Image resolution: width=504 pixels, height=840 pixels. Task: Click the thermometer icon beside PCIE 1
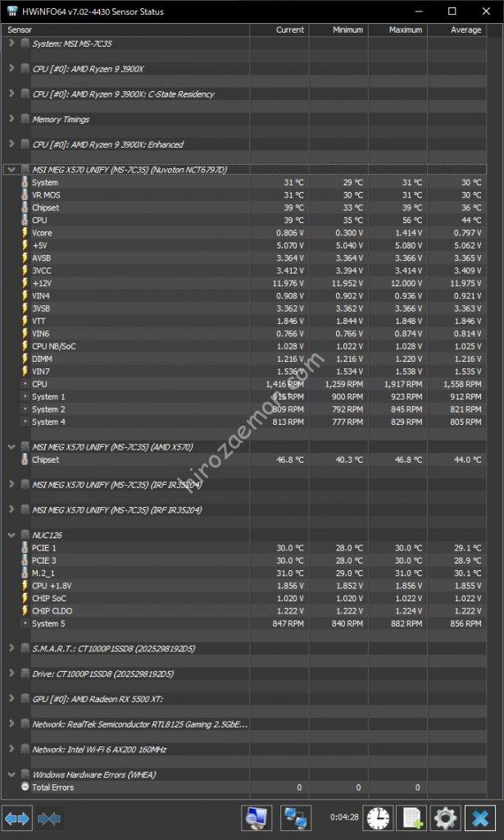click(25, 548)
